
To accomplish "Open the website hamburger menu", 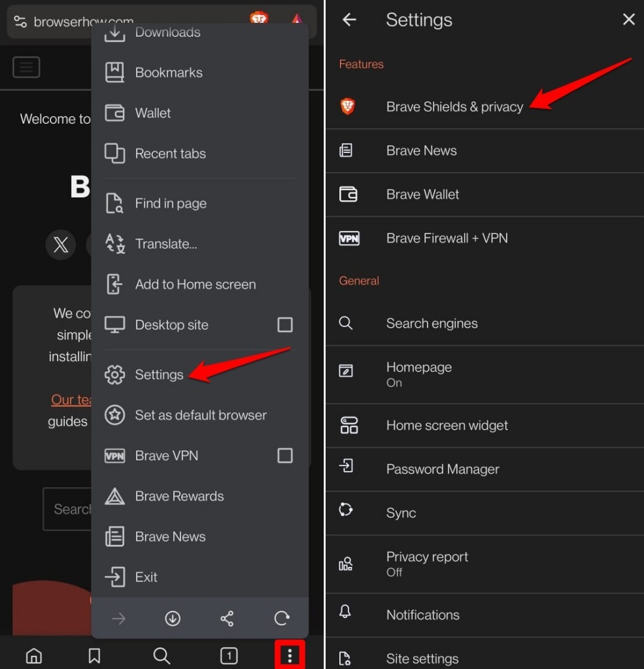I will [26, 67].
